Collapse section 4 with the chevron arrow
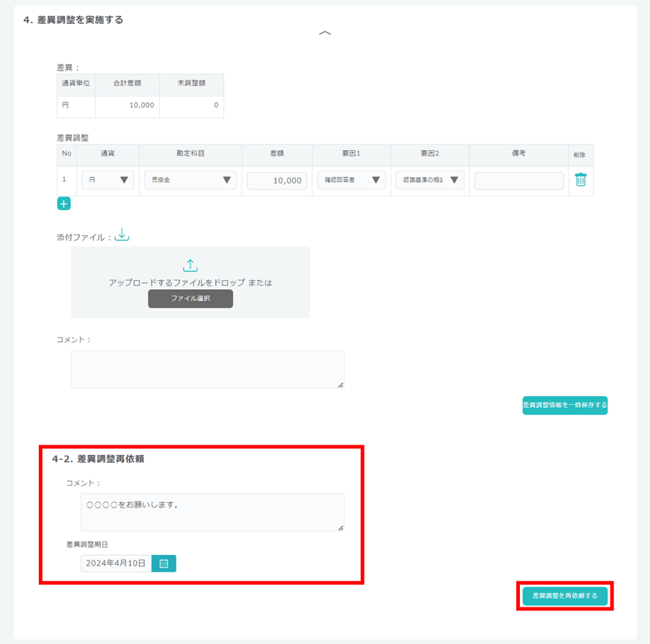 (325, 34)
